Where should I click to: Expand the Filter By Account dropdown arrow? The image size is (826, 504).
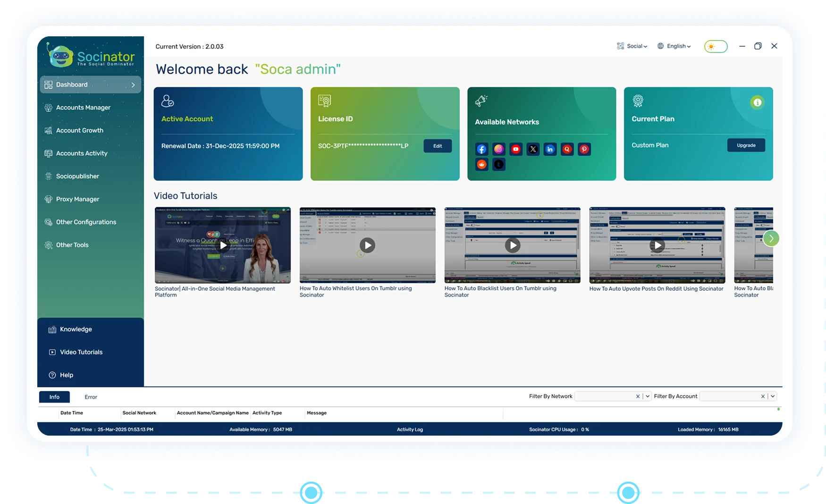(x=773, y=396)
